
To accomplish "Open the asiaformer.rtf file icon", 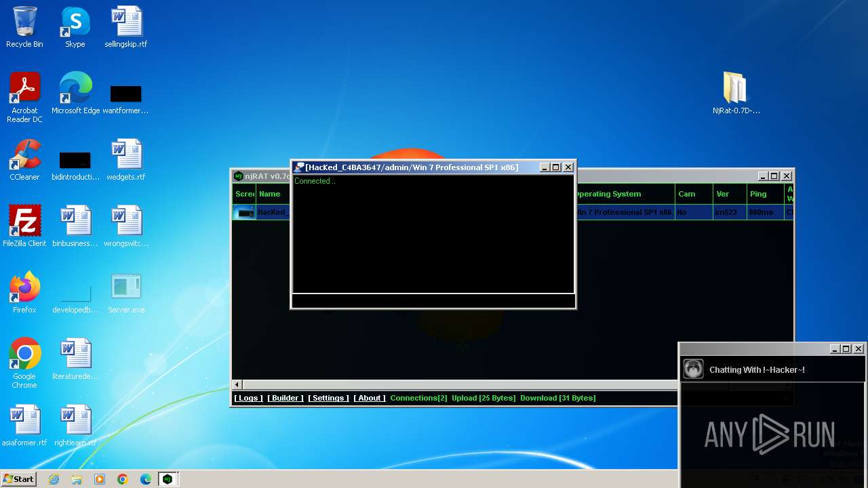I will (24, 426).
